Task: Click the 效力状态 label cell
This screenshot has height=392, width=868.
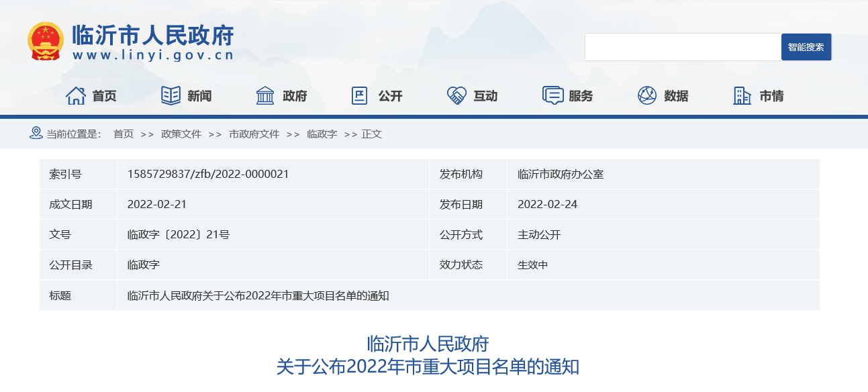Action: click(469, 264)
